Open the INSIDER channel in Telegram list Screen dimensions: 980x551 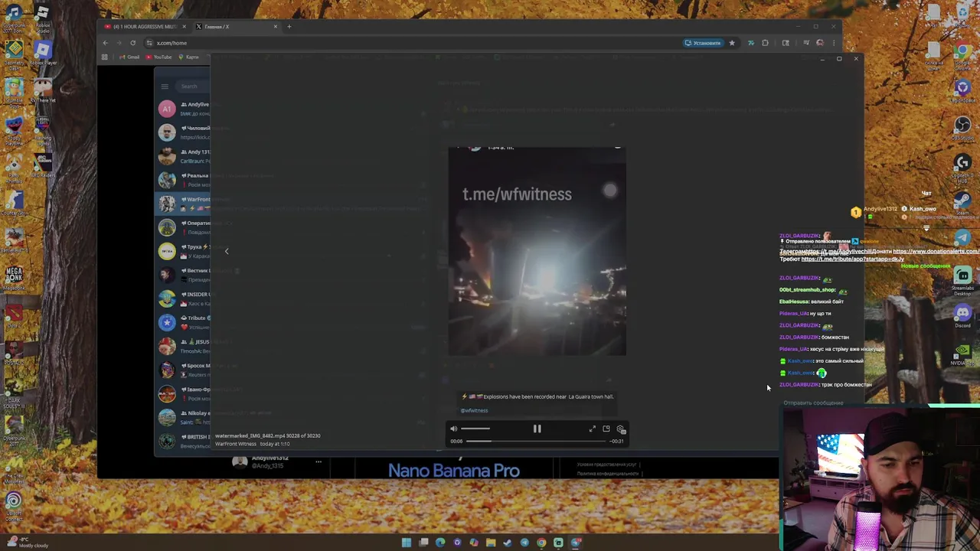[x=182, y=298]
